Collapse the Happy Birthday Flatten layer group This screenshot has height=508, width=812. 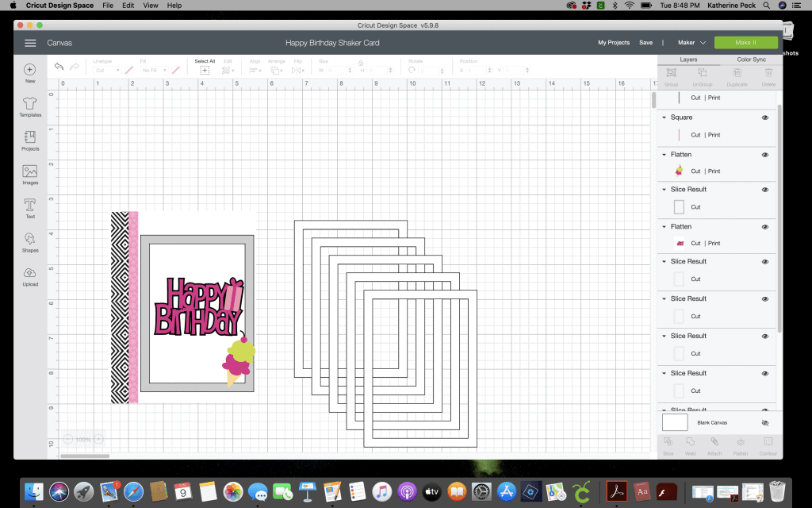(664, 226)
